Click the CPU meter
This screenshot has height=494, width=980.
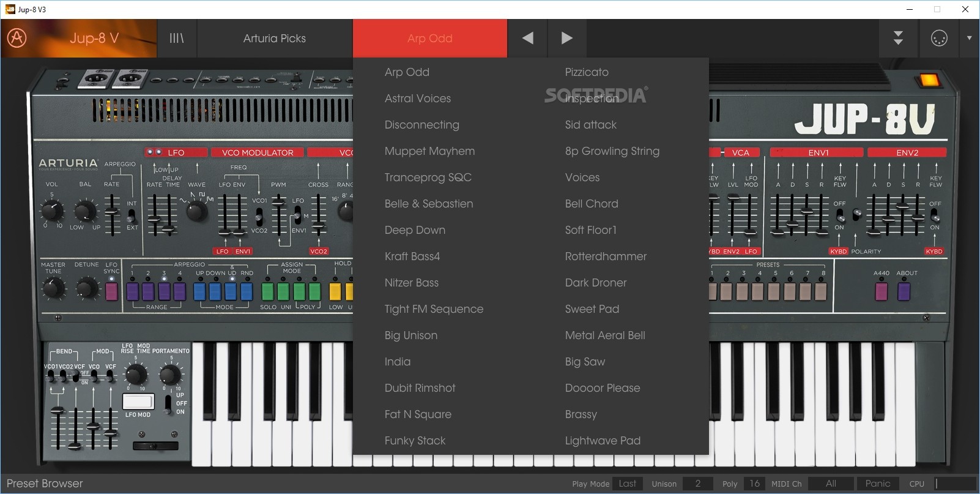(956, 484)
